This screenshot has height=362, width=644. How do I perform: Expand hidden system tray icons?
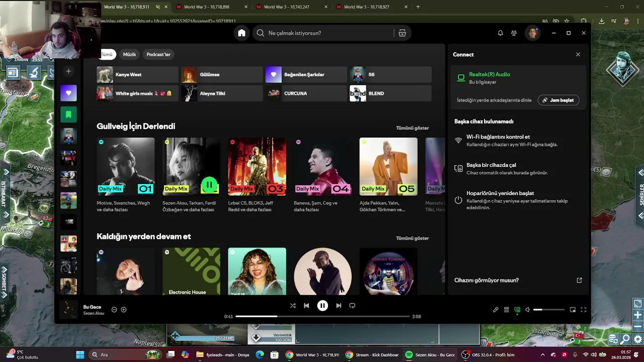[542, 355]
